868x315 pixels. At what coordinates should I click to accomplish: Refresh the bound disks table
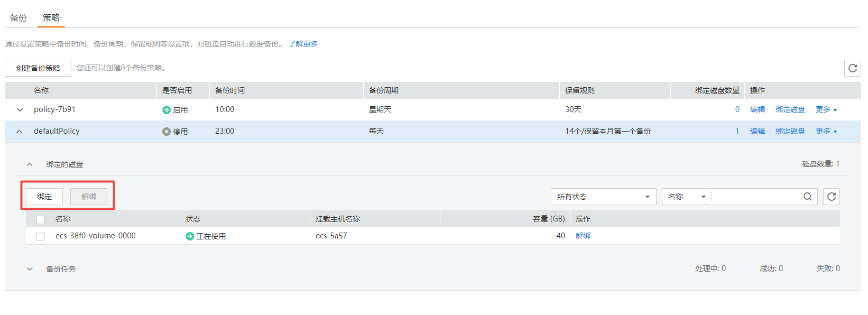pos(831,197)
